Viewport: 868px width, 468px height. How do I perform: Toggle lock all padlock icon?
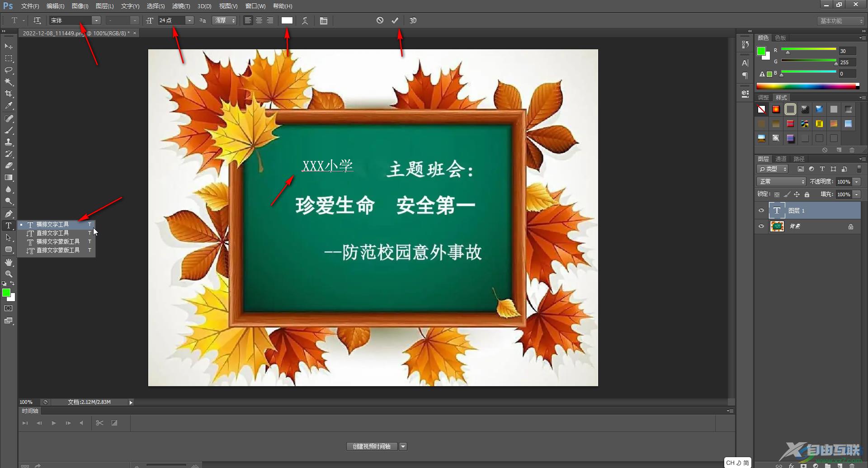807,194
